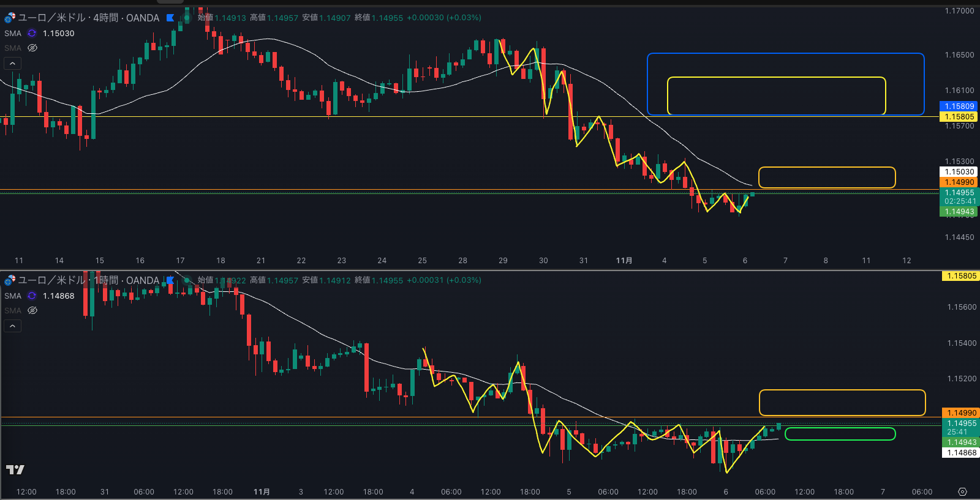Click the blue flag marker on 4-hour chart title
This screenshot has height=500, width=980.
[x=170, y=18]
